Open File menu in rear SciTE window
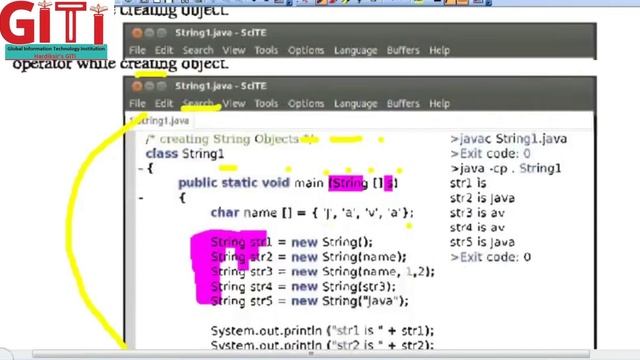 point(137,50)
